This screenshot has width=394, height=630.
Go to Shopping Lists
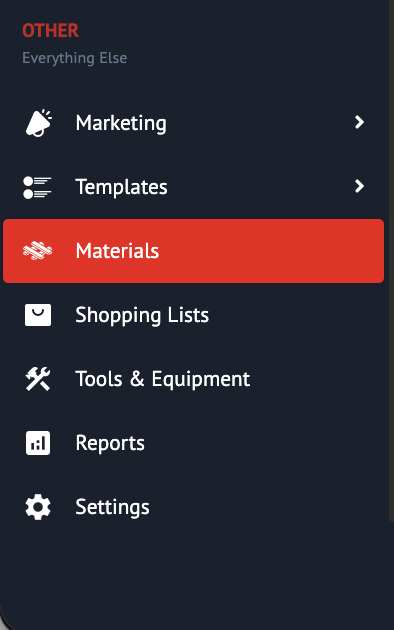tap(193, 315)
